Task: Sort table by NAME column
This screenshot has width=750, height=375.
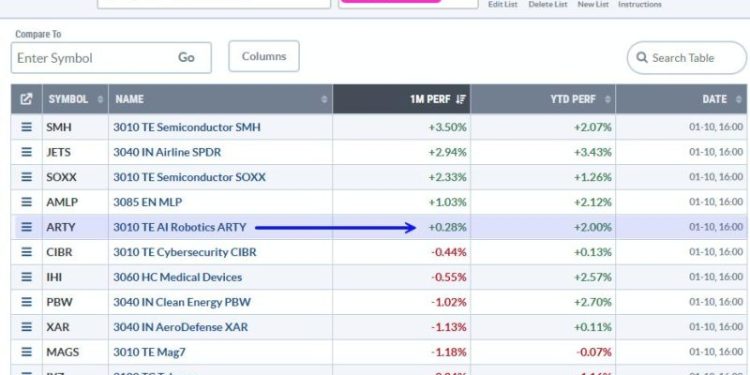Action: coord(221,99)
